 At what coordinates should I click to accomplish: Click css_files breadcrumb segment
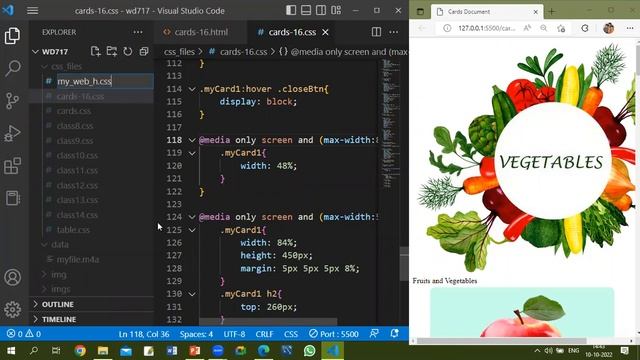coord(179,52)
